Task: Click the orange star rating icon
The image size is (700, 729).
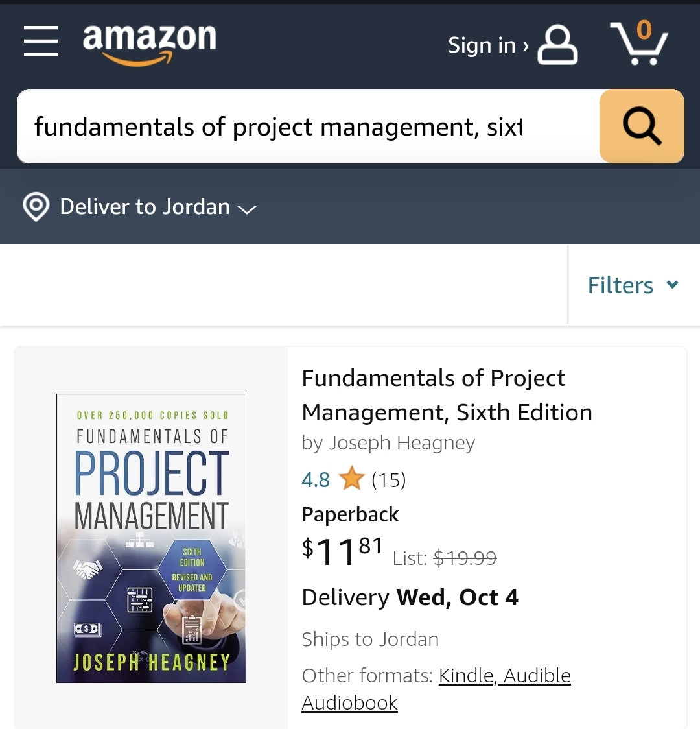Action: [x=351, y=479]
